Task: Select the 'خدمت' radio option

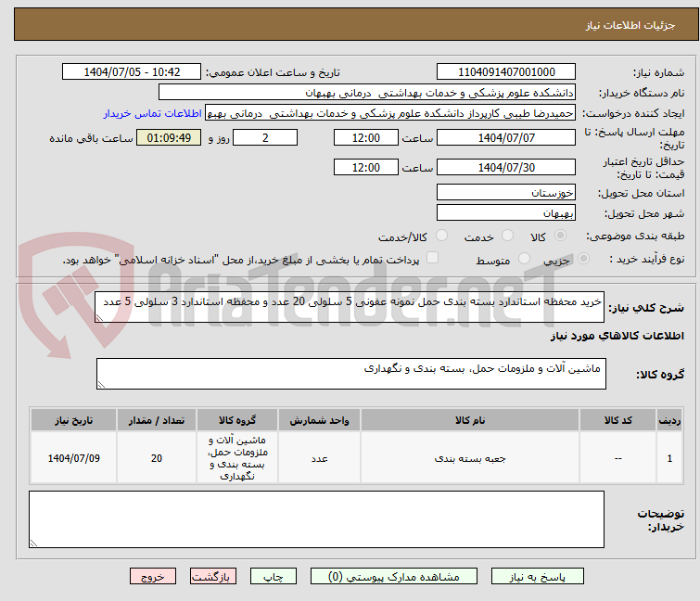Action: click(505, 236)
